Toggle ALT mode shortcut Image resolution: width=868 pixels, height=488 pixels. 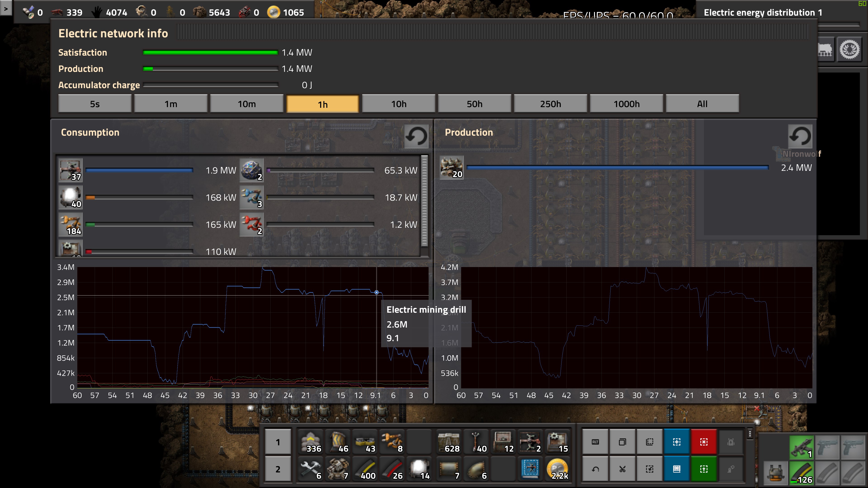pyautogui.click(x=595, y=442)
